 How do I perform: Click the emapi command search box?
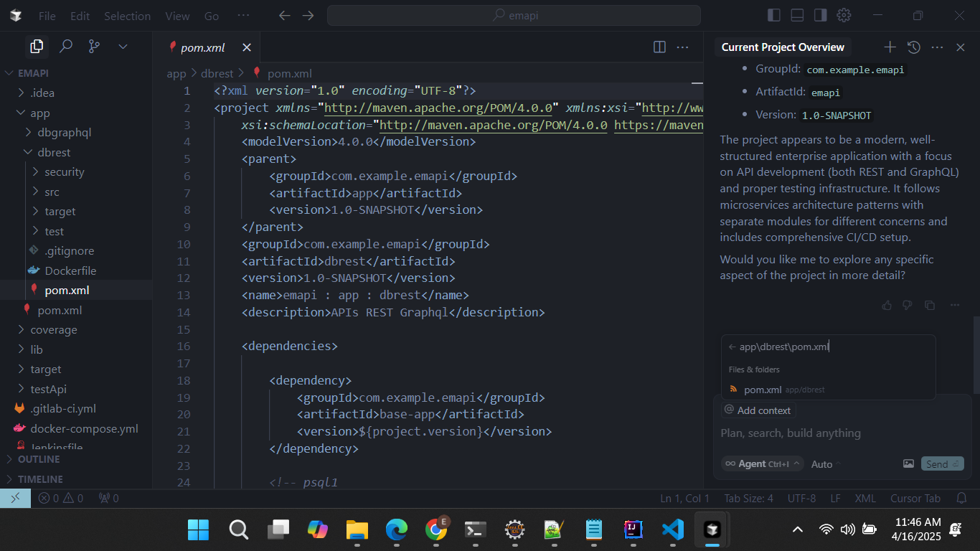coord(514,15)
